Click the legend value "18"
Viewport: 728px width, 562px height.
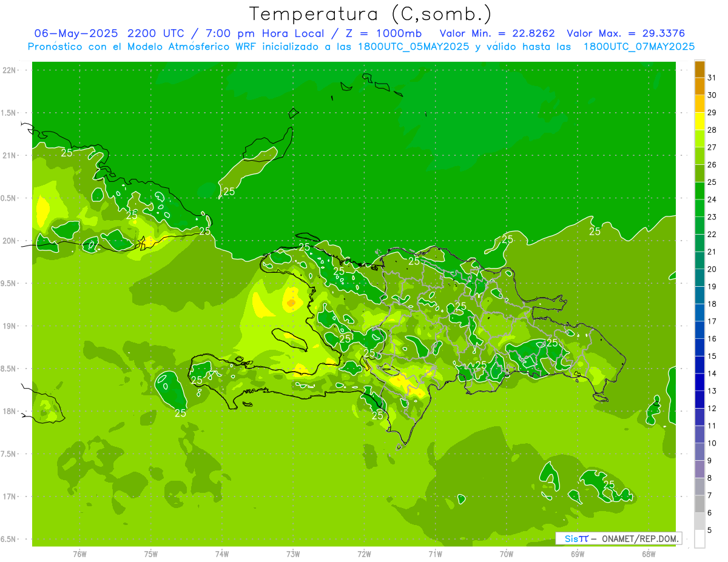pos(712,304)
